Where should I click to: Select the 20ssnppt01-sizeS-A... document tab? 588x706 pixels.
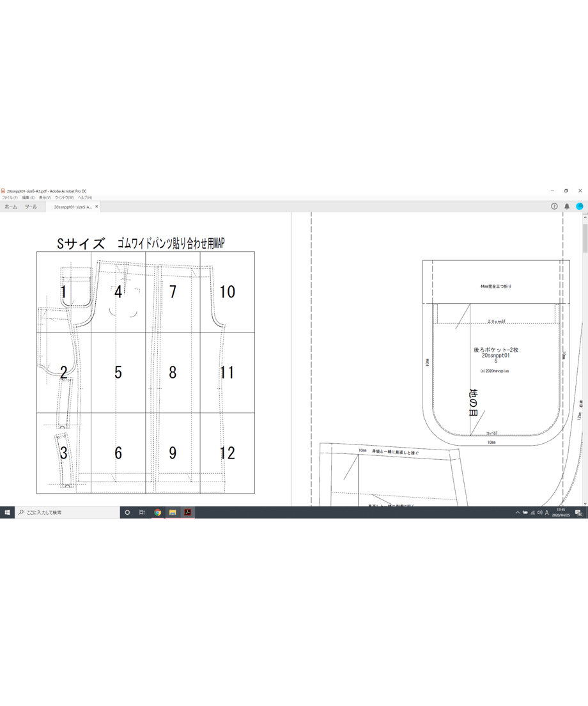point(72,207)
